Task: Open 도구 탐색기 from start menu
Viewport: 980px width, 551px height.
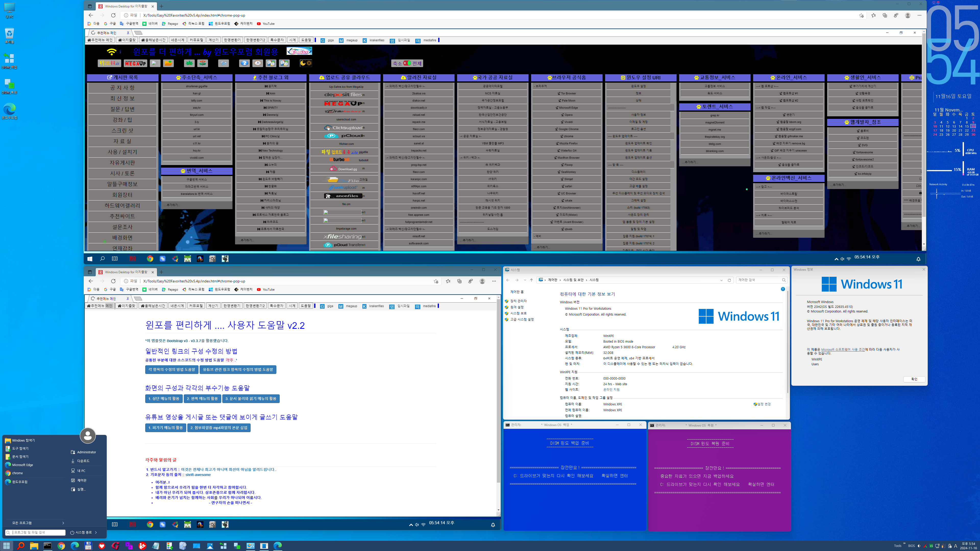Action: [17, 449]
